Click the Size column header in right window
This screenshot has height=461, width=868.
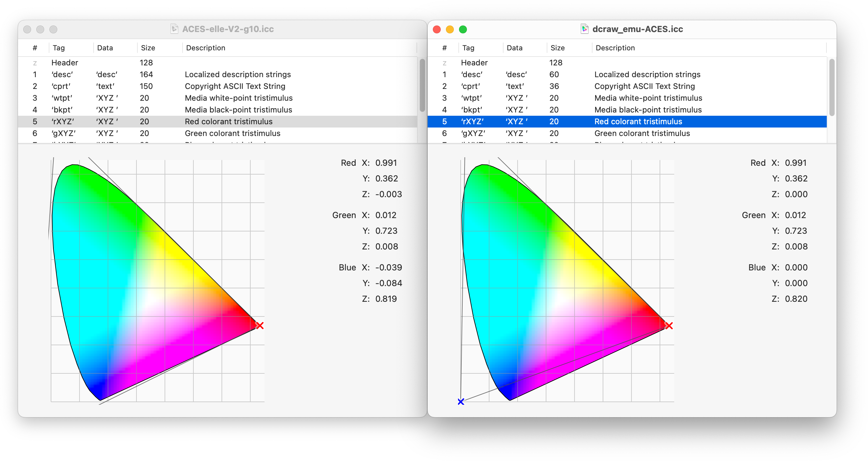[557, 48]
